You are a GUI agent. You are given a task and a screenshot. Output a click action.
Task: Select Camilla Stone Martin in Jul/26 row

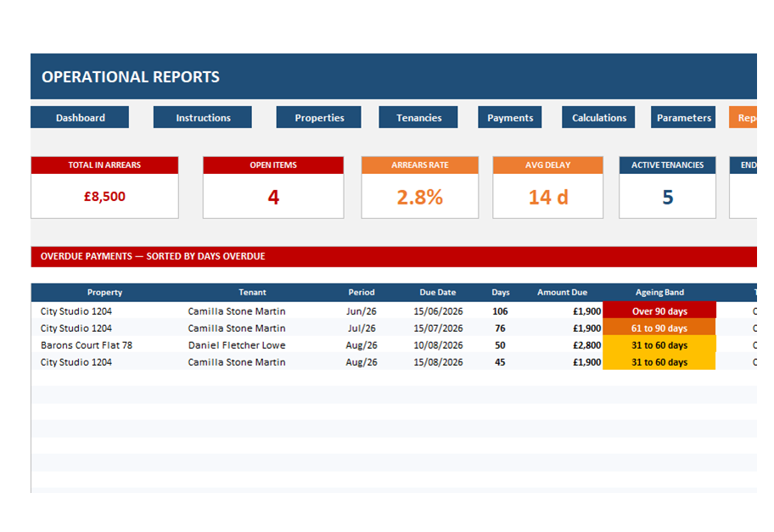[x=237, y=328]
